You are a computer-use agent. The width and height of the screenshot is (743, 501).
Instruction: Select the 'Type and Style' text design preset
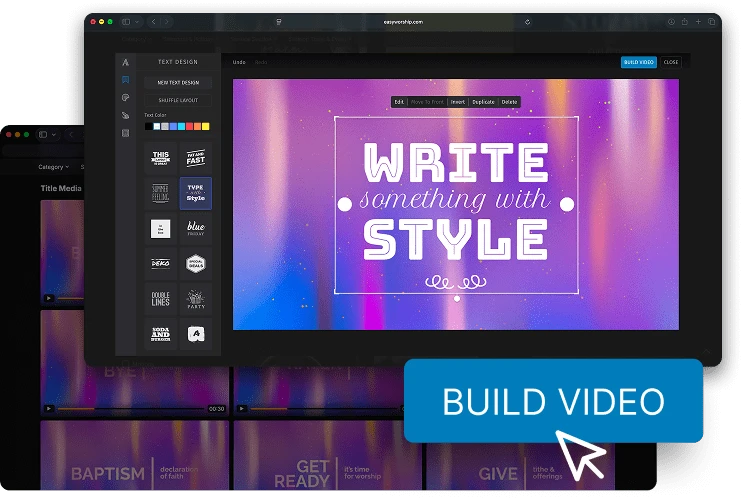tap(196, 193)
